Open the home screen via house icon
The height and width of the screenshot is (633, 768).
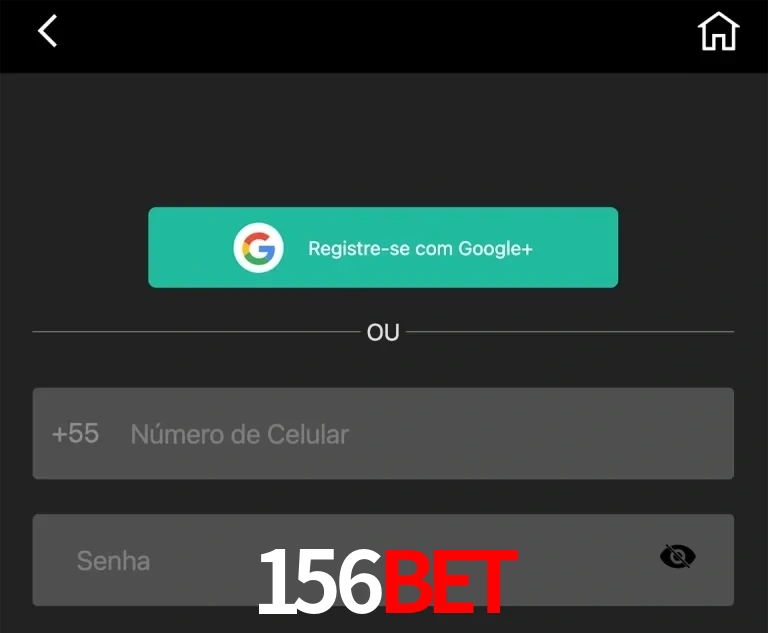pos(718,31)
